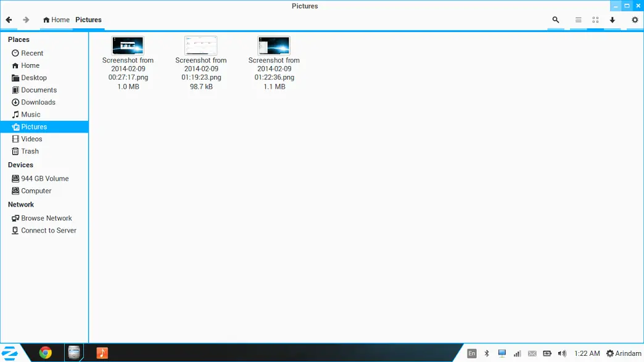Viewport: 644px width, 362px height.
Task: Click the download arrow icon in the toolbar
Action: click(x=612, y=20)
